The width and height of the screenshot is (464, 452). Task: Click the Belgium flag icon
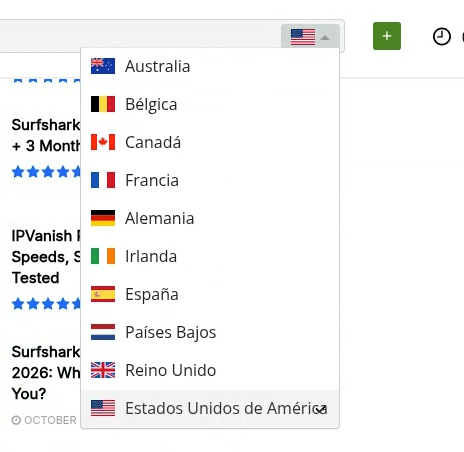(103, 104)
